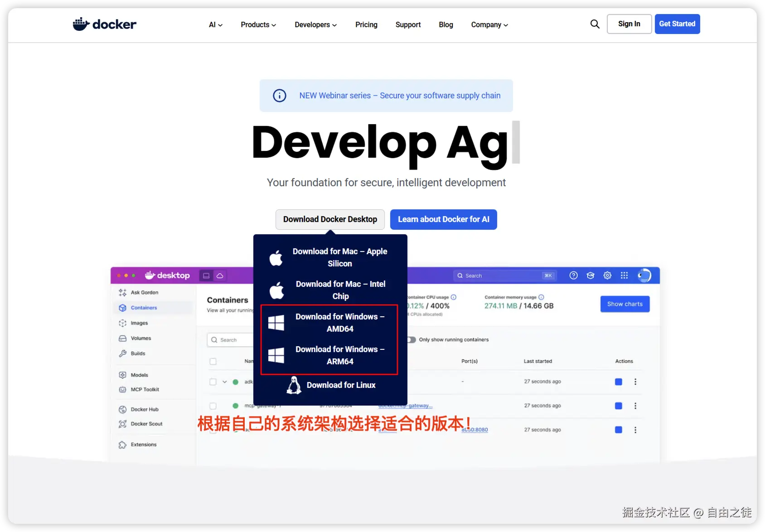This screenshot has height=532, width=765.
Task: Tick the checkbox for the adk container row
Action: coord(213,382)
